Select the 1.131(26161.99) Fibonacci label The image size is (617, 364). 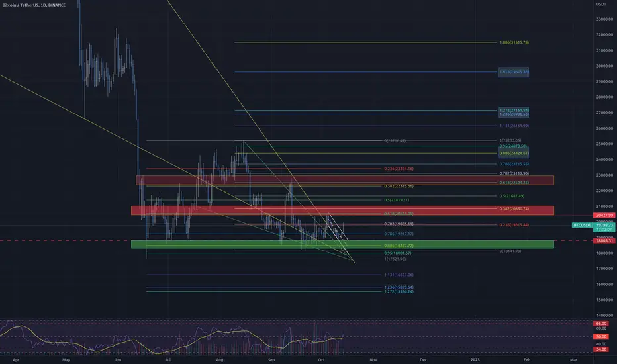tap(514, 126)
